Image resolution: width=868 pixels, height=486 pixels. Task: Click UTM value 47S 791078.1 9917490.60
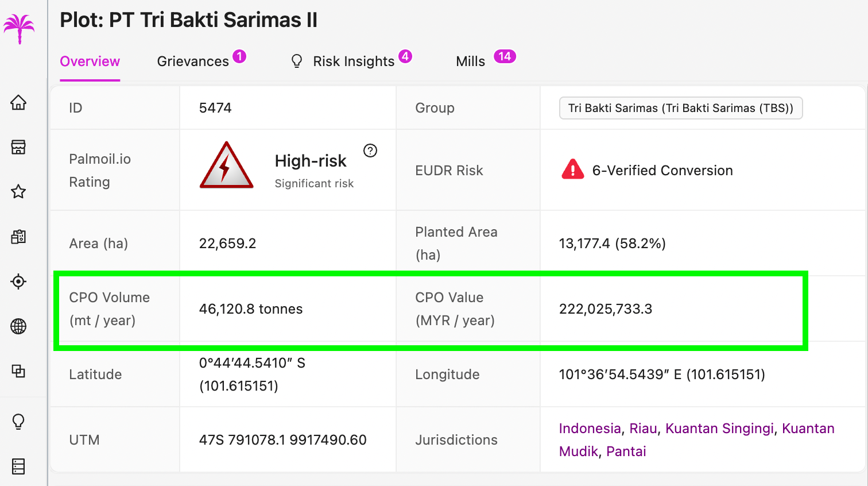click(283, 440)
